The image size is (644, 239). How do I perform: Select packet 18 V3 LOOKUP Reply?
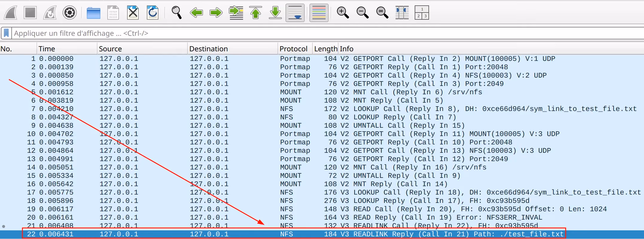(x=322, y=201)
